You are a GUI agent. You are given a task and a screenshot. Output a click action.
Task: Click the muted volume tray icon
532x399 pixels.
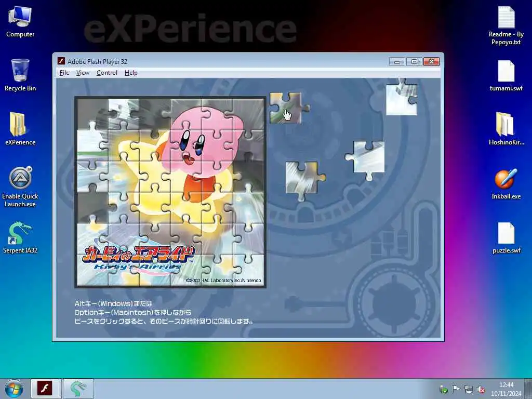coord(481,389)
